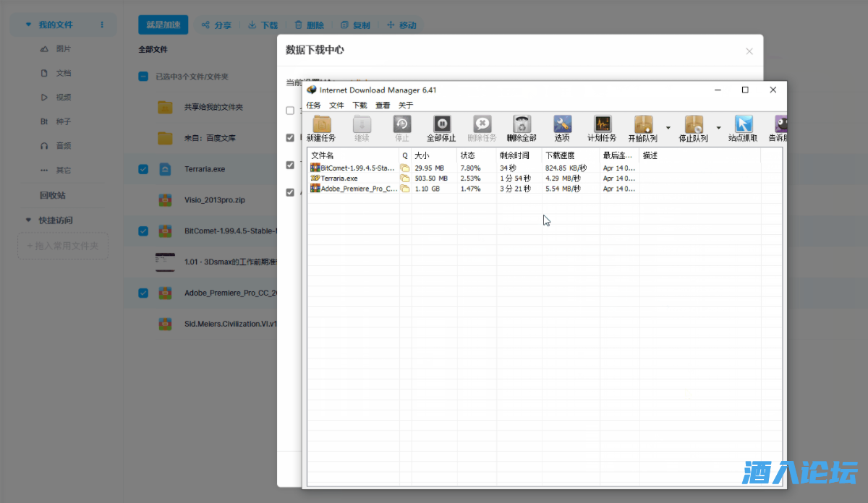This screenshot has height=503, width=868.
Task: Open the 任务 menu in IDM
Action: tap(313, 106)
